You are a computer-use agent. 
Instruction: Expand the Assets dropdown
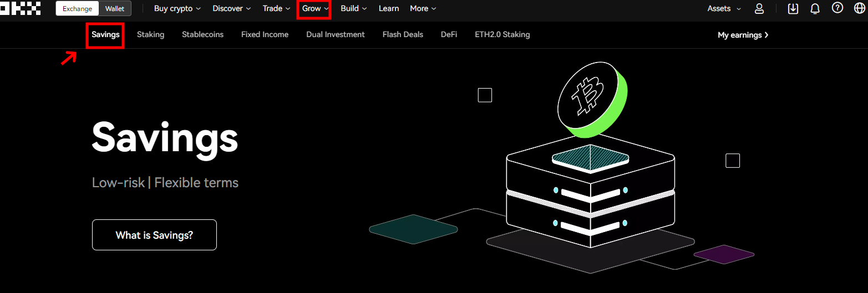pyautogui.click(x=724, y=8)
